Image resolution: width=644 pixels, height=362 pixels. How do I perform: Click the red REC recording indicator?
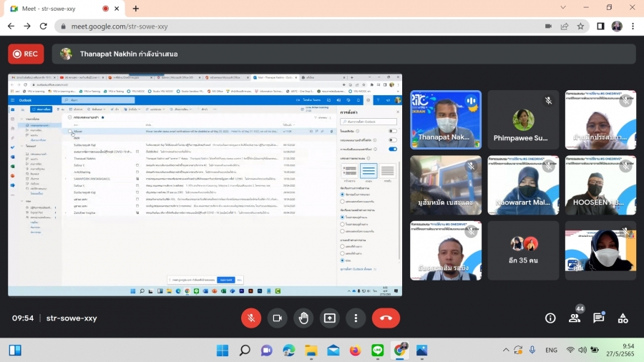pos(26,54)
